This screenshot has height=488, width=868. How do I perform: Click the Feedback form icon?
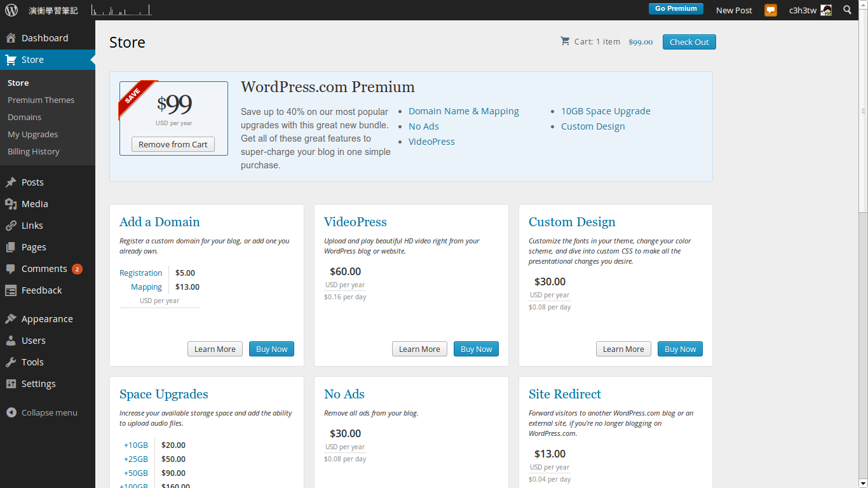(x=11, y=290)
